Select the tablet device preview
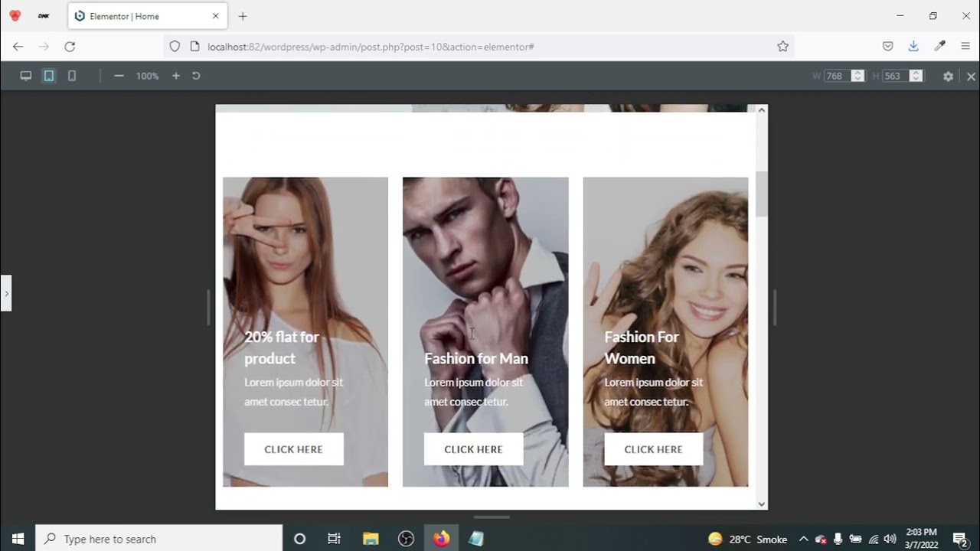 pyautogui.click(x=49, y=76)
